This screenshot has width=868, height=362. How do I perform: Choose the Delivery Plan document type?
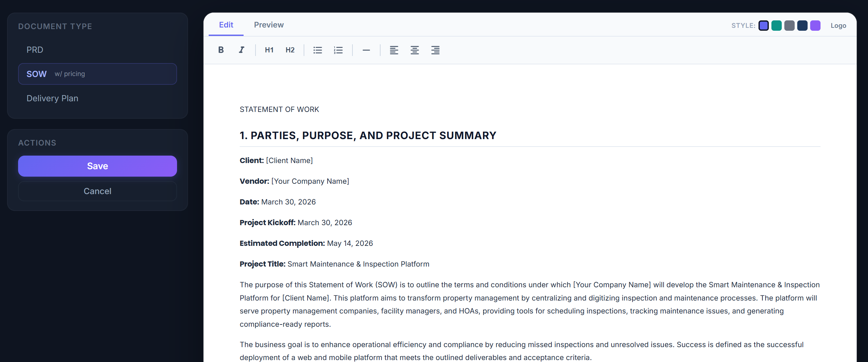(52, 98)
